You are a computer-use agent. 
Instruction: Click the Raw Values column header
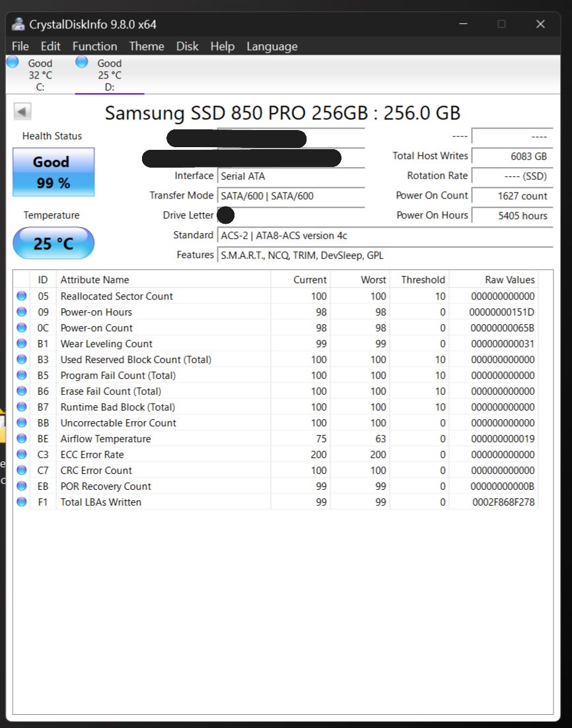pos(494,279)
